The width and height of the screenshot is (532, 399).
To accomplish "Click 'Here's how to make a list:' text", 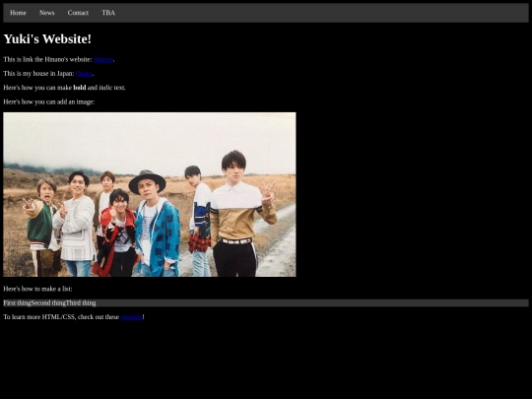I will (37, 289).
